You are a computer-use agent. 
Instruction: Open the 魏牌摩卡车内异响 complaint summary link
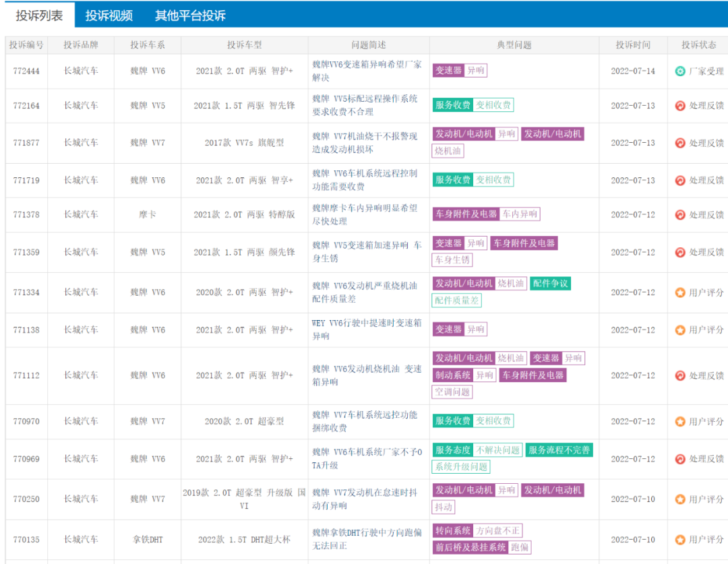(x=364, y=214)
